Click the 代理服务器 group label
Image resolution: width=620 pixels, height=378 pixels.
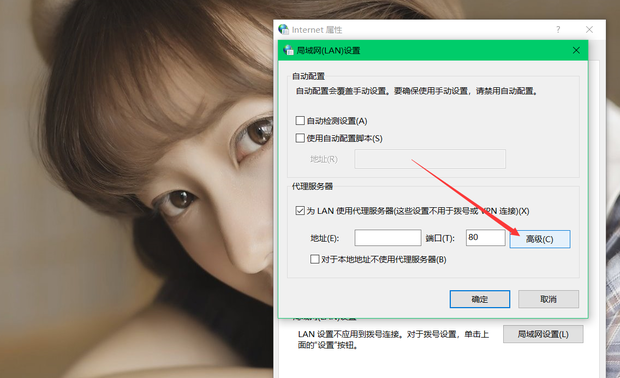pyautogui.click(x=312, y=186)
